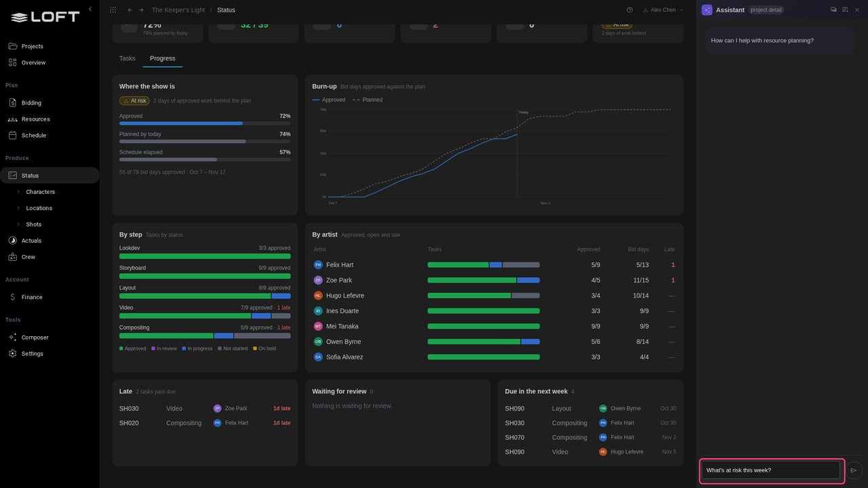Click the Mei Tanaka artist row
868x488 pixels.
point(494,326)
